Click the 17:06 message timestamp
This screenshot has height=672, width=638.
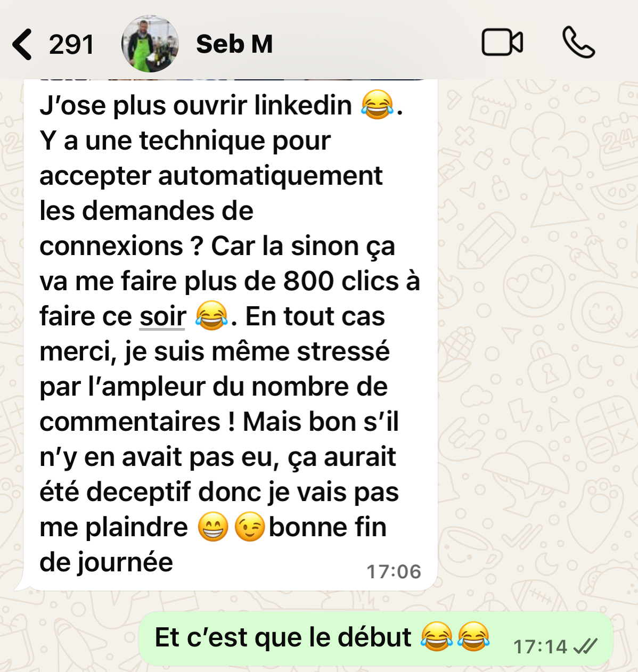pyautogui.click(x=394, y=571)
